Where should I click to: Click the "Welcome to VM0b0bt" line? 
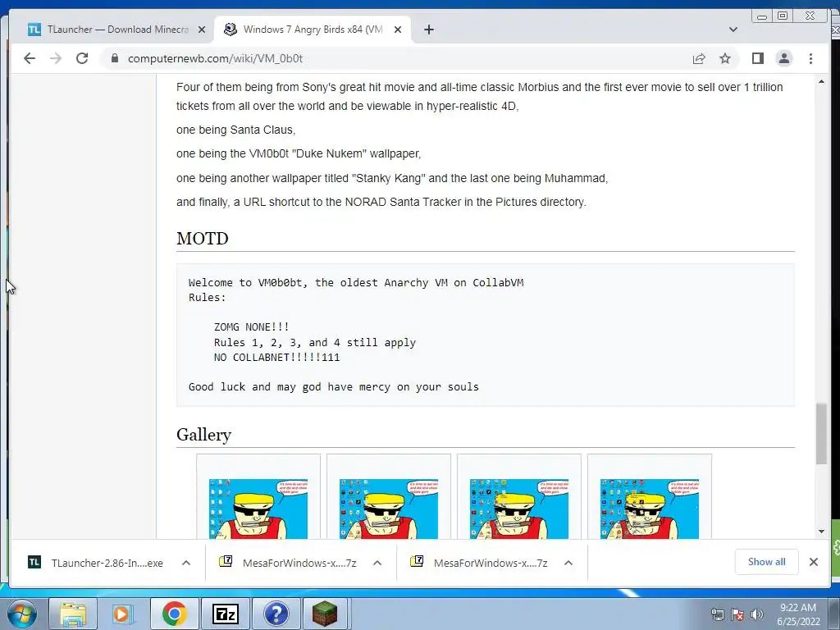pyautogui.click(x=356, y=282)
